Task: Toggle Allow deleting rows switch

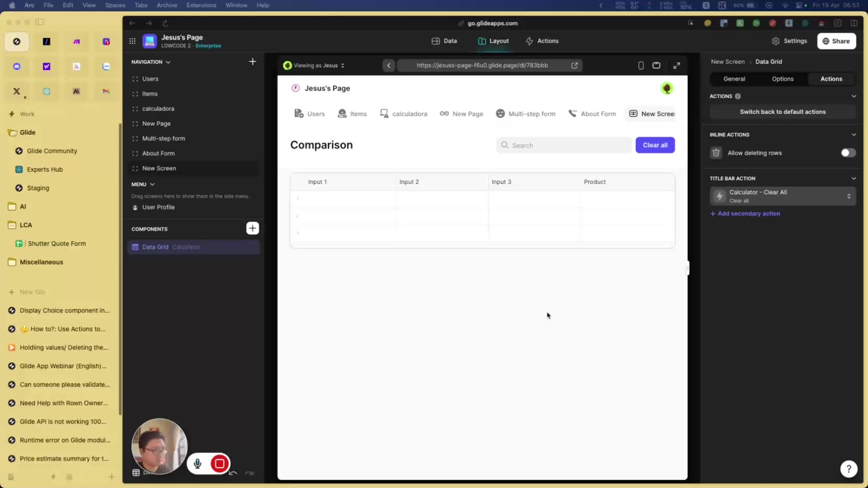Action: pos(848,153)
